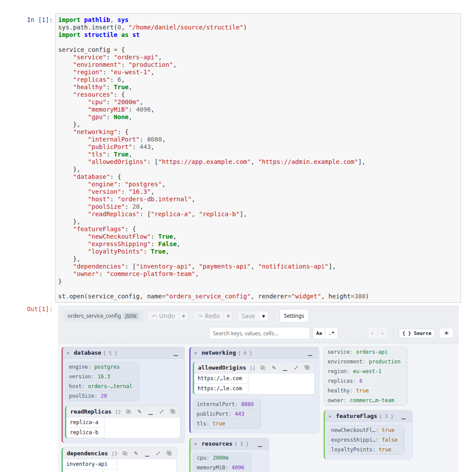Select the region: eu-west-1 row

click(365, 371)
